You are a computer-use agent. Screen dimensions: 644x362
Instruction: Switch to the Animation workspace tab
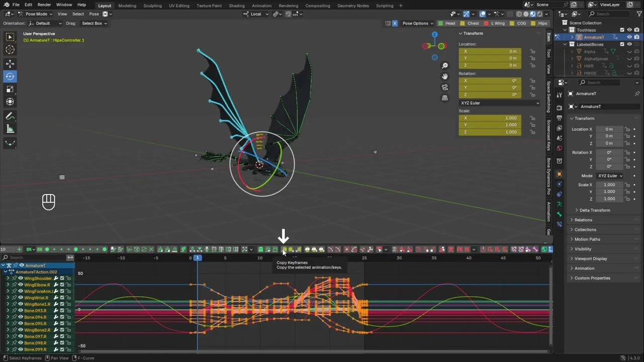tap(262, 6)
